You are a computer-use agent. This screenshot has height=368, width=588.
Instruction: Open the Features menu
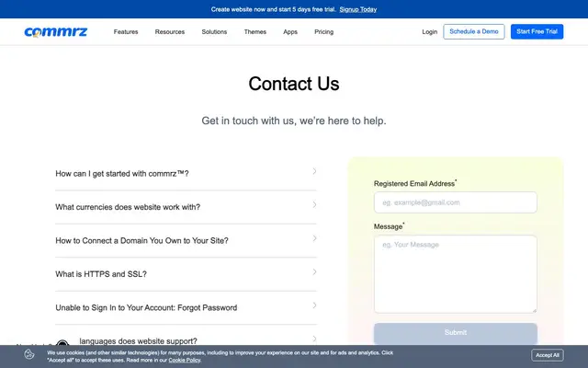point(126,32)
